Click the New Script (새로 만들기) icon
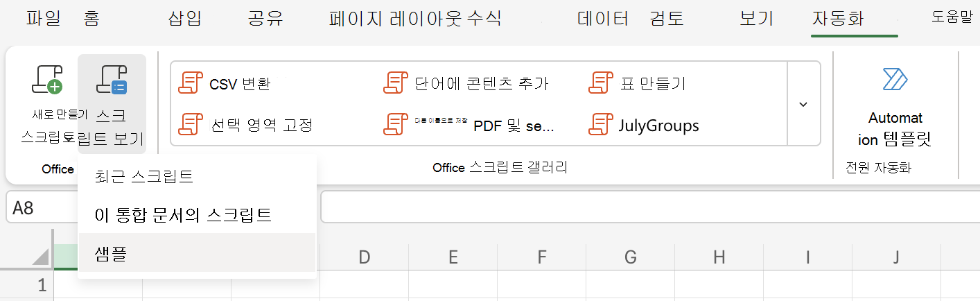 coord(47,79)
